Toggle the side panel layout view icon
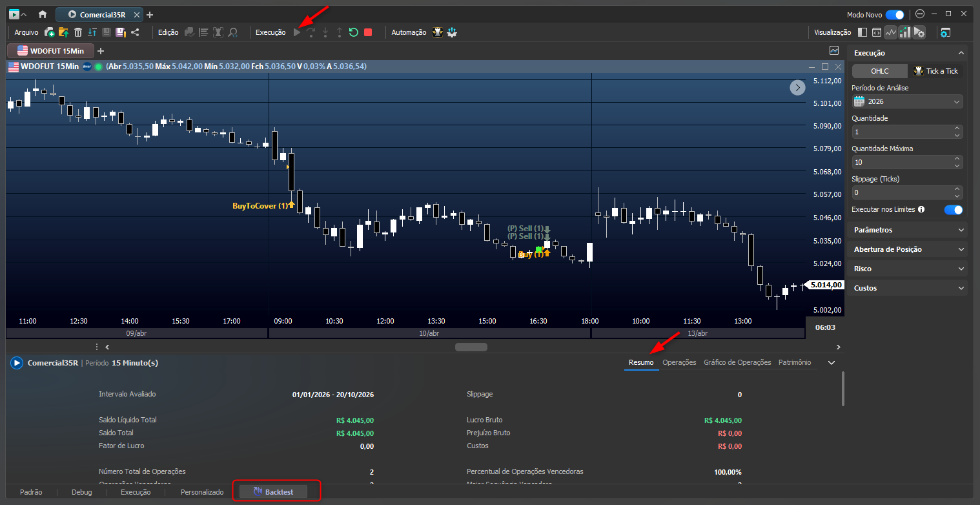The width and height of the screenshot is (980, 505). click(863, 32)
